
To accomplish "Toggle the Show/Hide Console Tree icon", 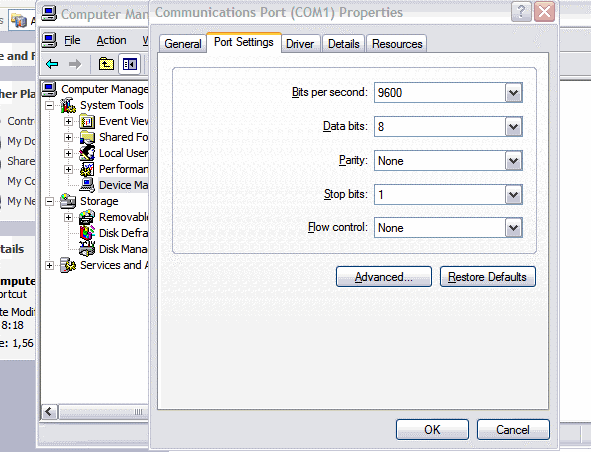I will [129, 64].
